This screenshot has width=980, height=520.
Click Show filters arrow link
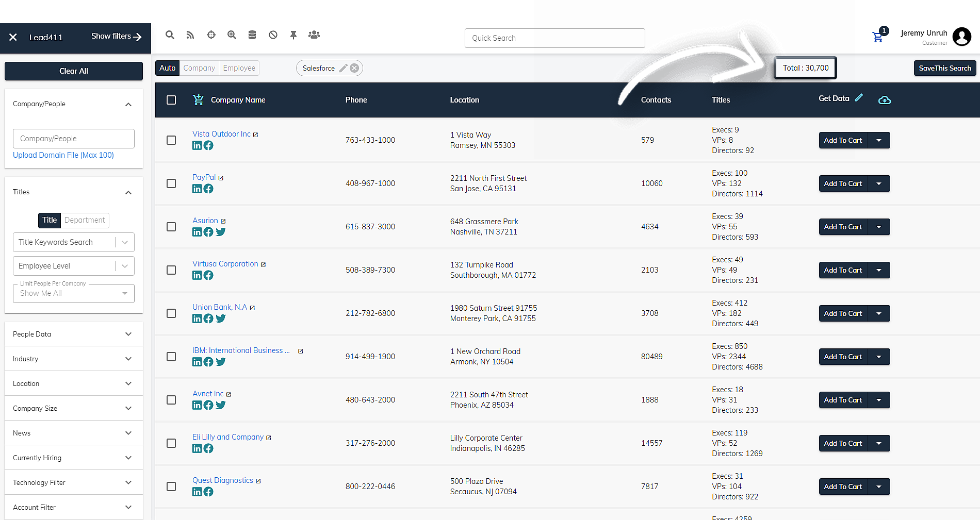116,36
